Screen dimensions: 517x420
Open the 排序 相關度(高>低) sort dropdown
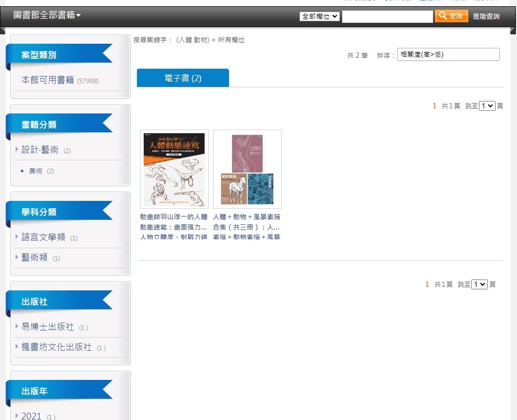click(448, 55)
